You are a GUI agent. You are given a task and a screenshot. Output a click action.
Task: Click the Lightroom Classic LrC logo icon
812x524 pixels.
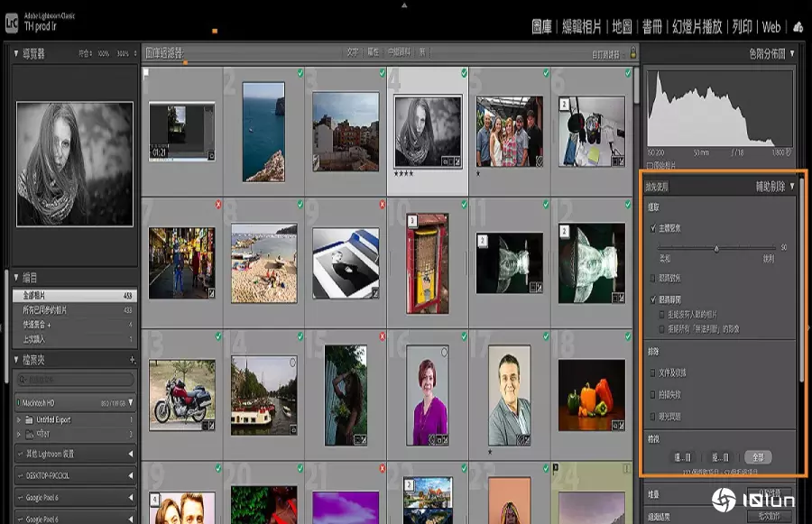click(12, 24)
